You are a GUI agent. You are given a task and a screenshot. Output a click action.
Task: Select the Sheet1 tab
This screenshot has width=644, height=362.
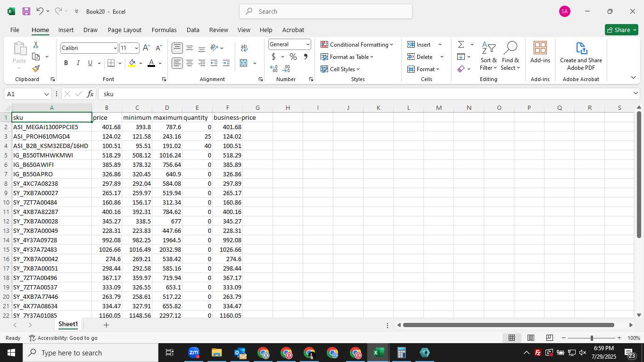pos(68,324)
